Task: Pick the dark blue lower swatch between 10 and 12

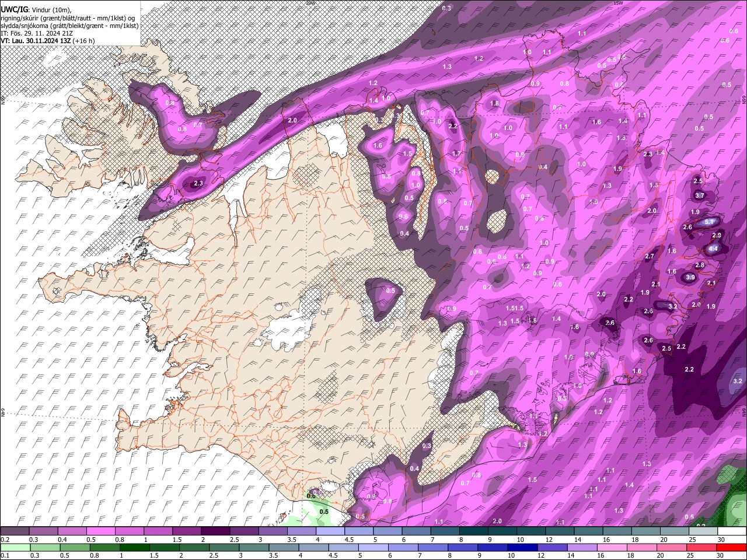Action: (x=522, y=547)
